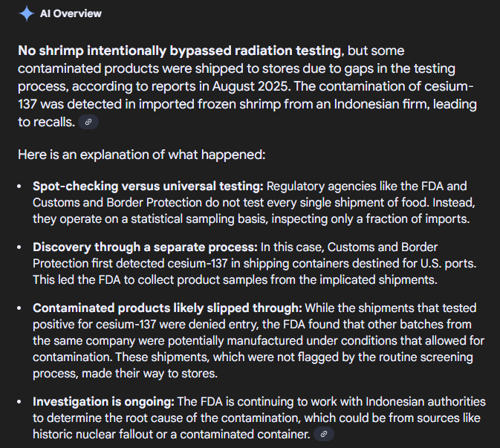The image size is (500, 448).
Task: Click the bold 'No shrimp intentionally bypassed radiation testing' text
Action: (180, 51)
